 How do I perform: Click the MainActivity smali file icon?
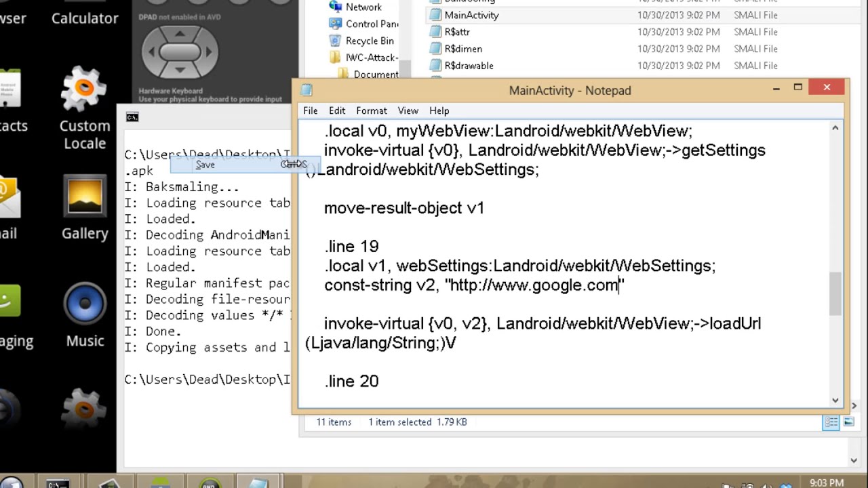[435, 15]
